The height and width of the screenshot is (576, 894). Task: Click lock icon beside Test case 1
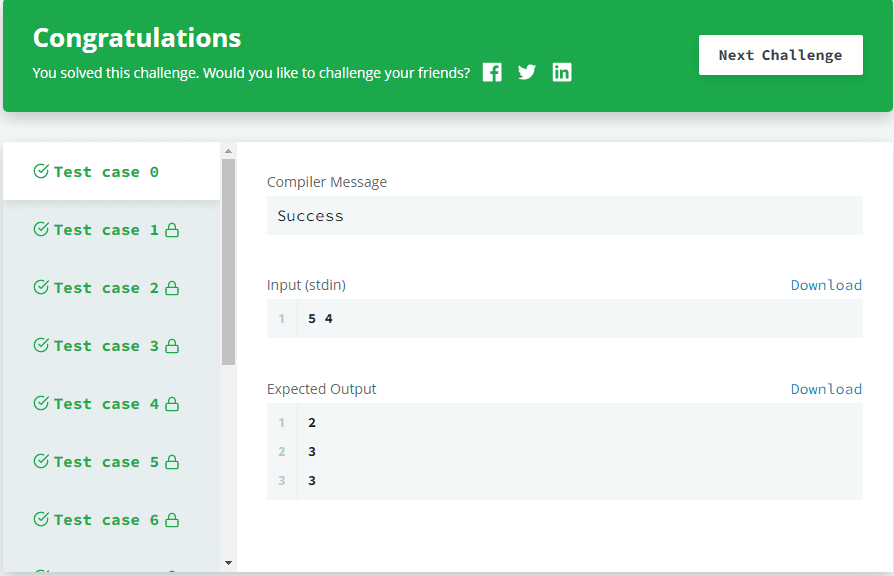click(x=172, y=230)
